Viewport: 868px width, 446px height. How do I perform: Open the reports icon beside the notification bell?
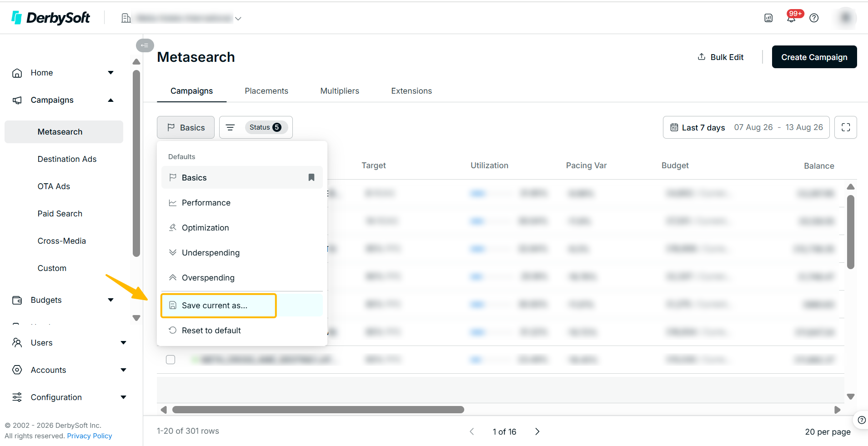(768, 18)
